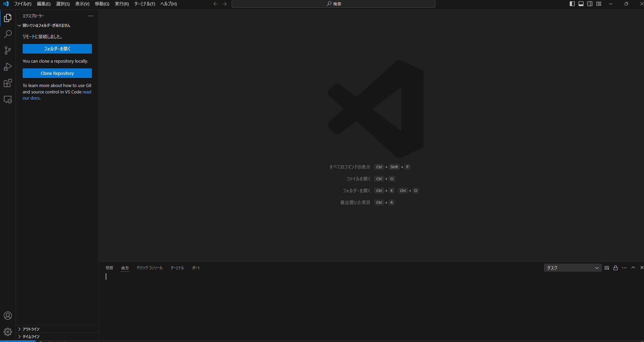Viewport: 644px width, 342px height.
Task: Open the Extensions view
Action: tap(8, 83)
